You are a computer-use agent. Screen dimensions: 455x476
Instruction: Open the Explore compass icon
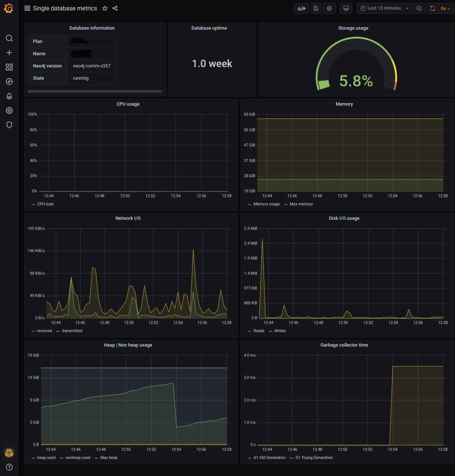[x=9, y=82]
